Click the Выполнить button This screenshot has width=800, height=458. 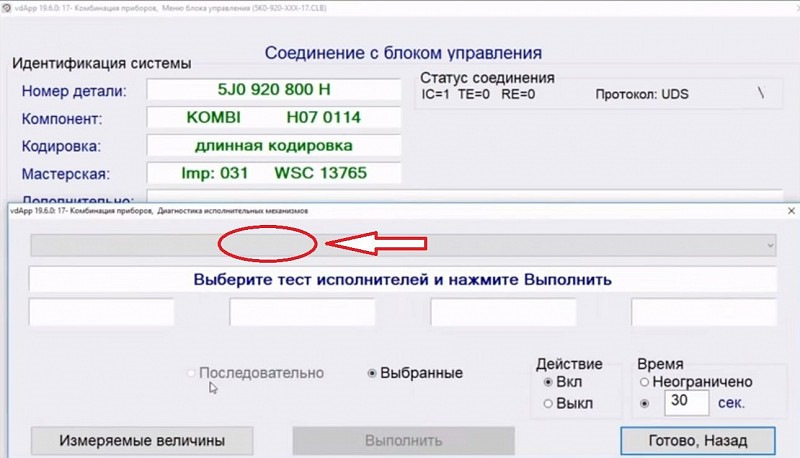pyautogui.click(x=404, y=441)
